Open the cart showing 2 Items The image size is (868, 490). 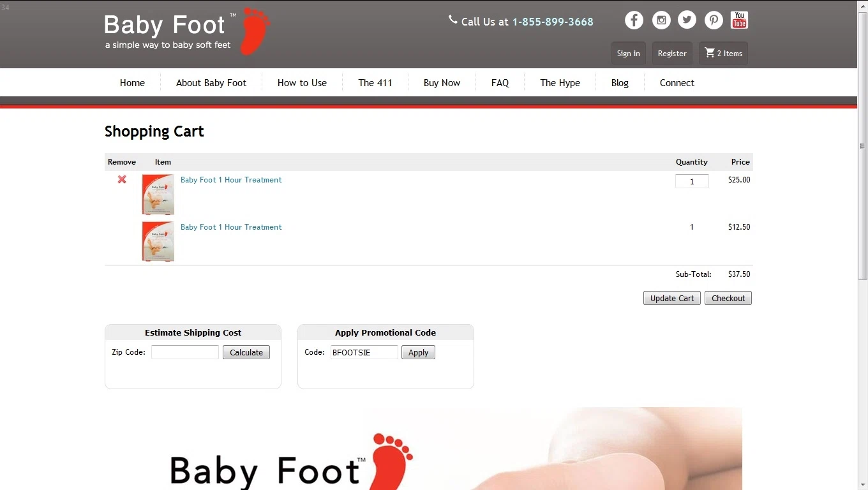(x=723, y=54)
